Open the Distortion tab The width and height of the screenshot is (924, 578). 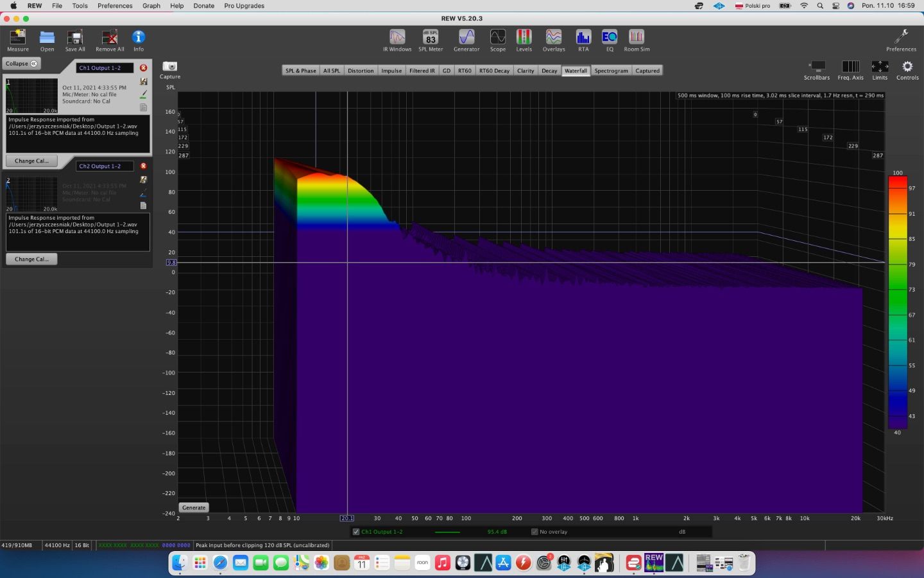(x=361, y=71)
